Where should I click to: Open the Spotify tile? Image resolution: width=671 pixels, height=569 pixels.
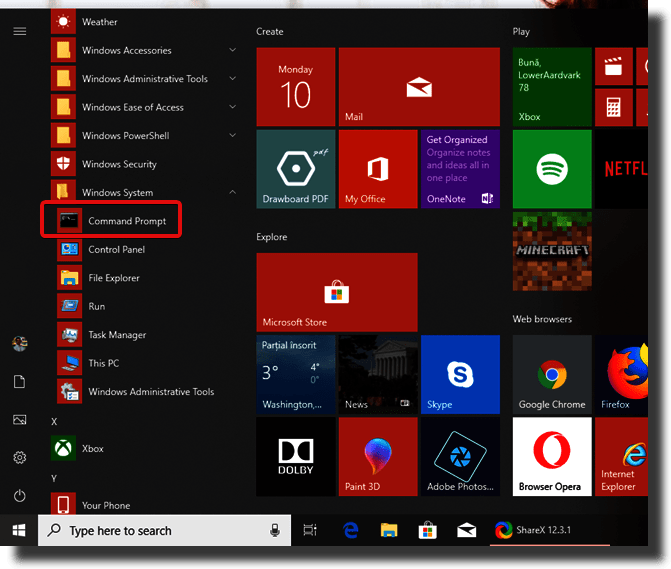click(552, 169)
